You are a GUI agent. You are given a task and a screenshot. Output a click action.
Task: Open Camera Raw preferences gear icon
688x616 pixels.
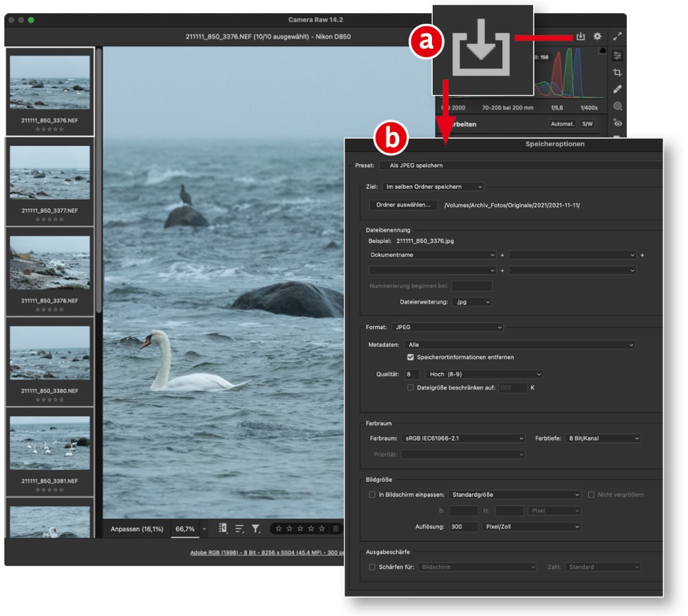597,36
